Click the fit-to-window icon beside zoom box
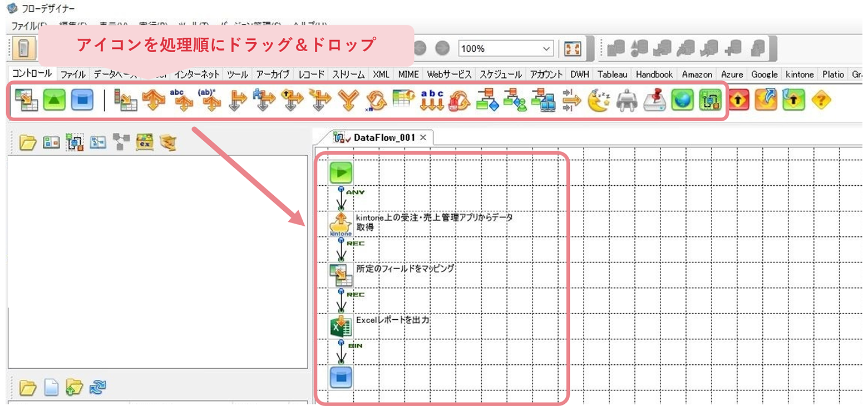The image size is (868, 406). click(573, 48)
